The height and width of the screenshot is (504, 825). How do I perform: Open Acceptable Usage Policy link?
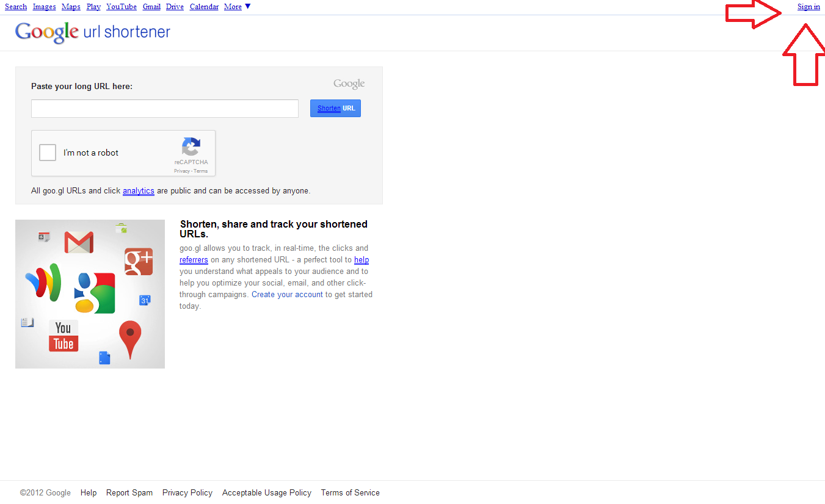coord(267,493)
